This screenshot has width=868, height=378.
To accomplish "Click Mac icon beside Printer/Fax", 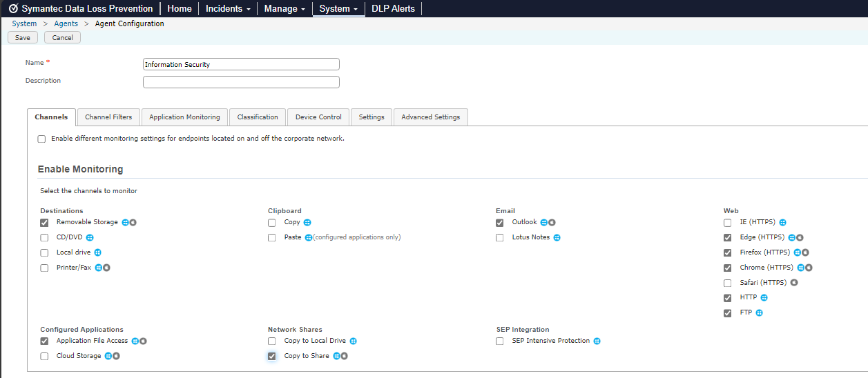I will pyautogui.click(x=106, y=268).
